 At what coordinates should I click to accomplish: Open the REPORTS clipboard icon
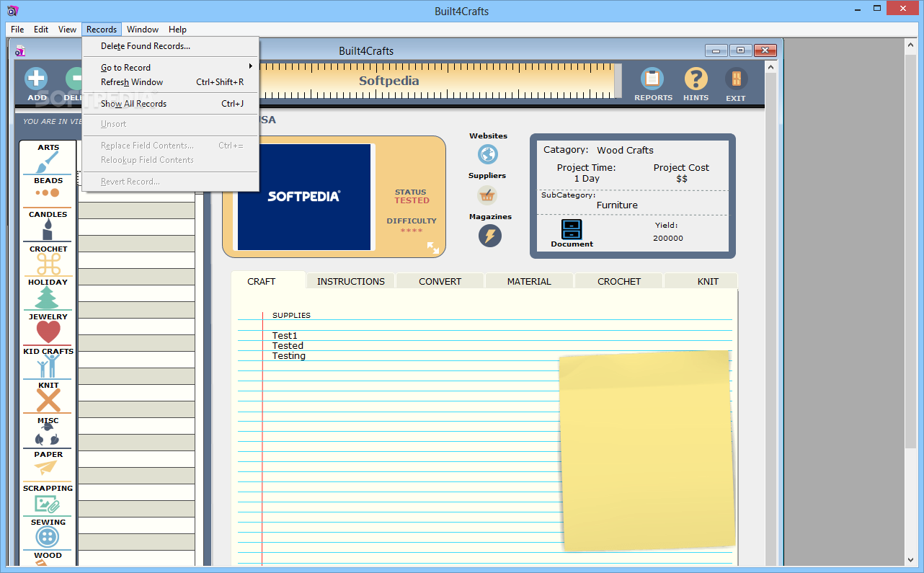tap(653, 79)
